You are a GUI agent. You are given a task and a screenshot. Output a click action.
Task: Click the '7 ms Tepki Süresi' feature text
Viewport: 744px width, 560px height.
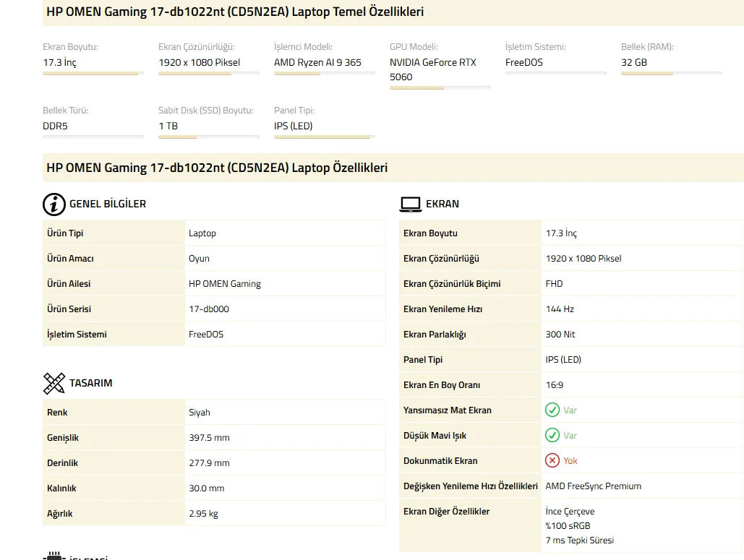point(580,540)
